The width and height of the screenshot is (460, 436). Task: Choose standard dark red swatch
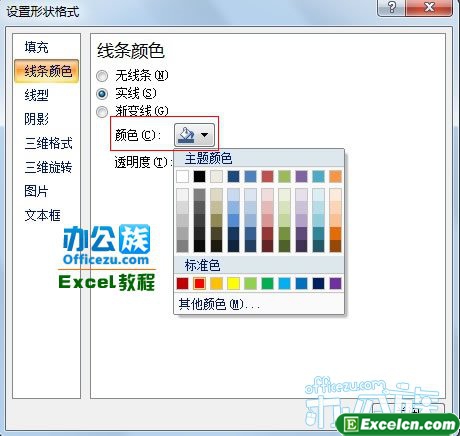[182, 283]
